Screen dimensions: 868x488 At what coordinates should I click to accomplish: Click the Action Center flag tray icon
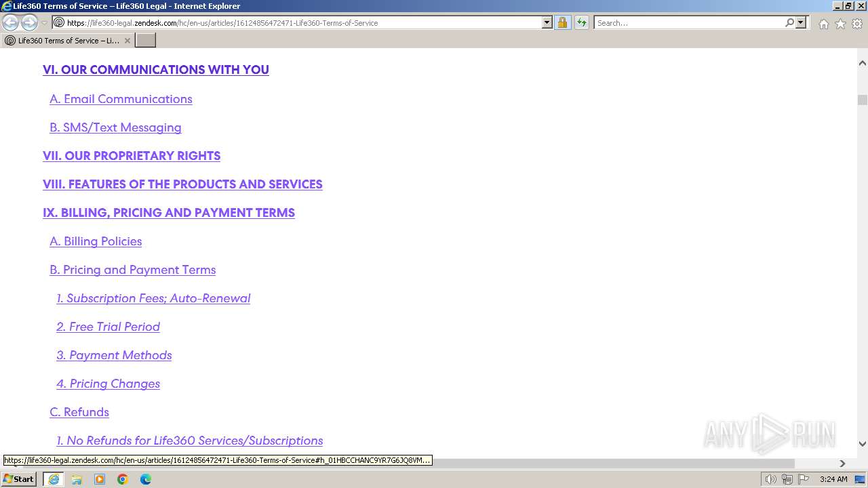click(x=804, y=479)
